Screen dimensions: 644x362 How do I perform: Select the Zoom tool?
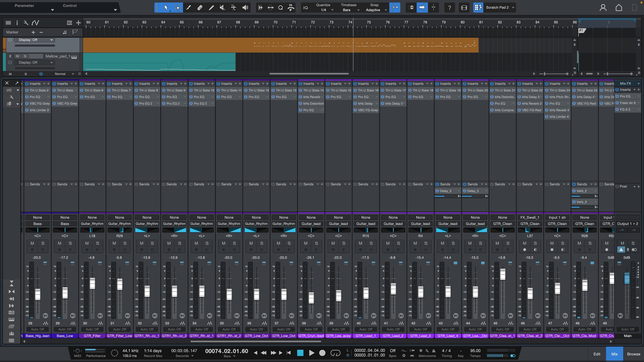[280, 8]
